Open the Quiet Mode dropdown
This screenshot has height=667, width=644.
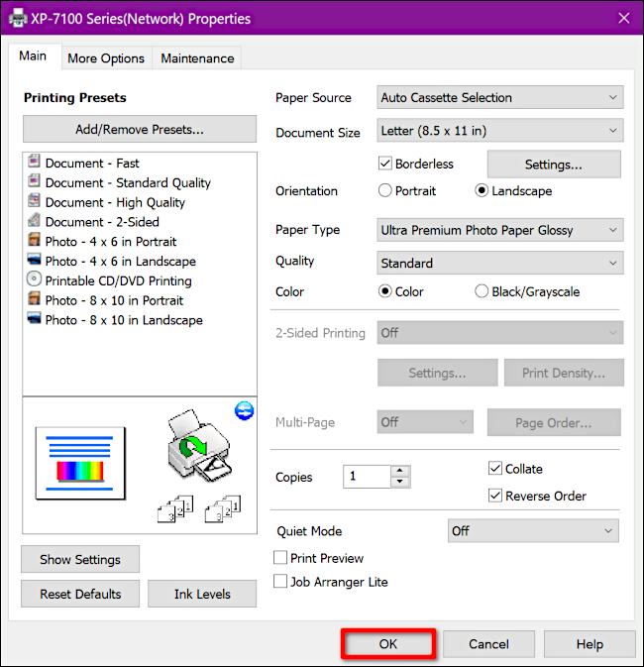533,531
